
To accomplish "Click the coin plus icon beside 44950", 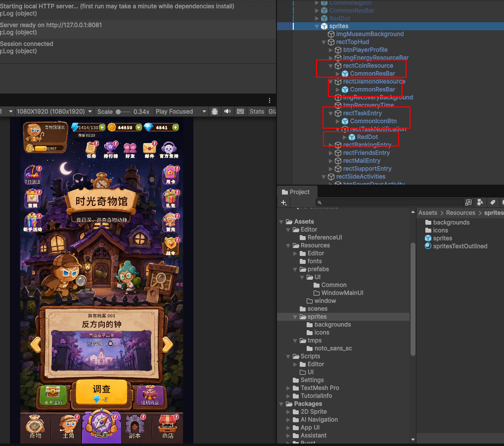I will coord(138,127).
